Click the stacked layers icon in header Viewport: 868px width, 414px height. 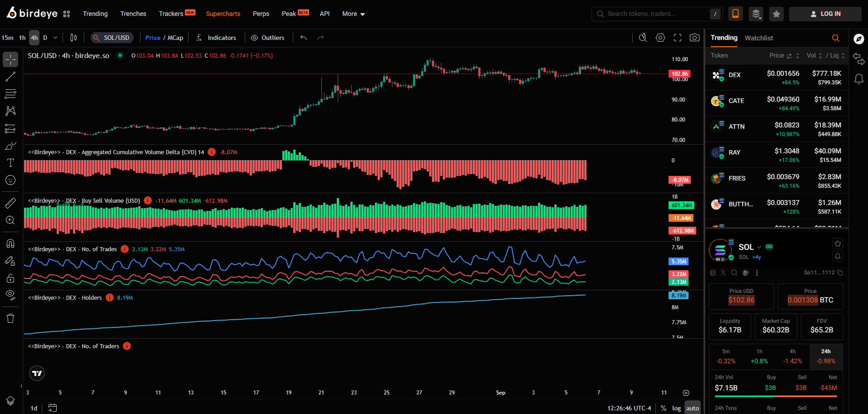756,14
